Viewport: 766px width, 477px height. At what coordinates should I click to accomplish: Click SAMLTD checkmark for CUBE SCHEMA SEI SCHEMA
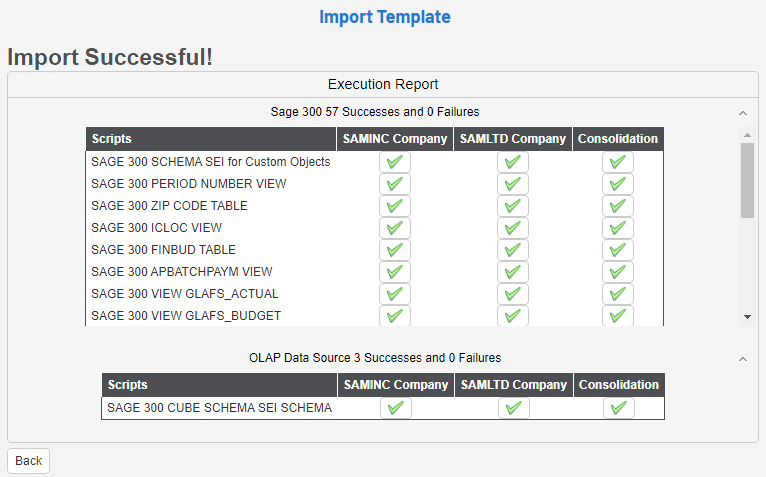tap(514, 408)
